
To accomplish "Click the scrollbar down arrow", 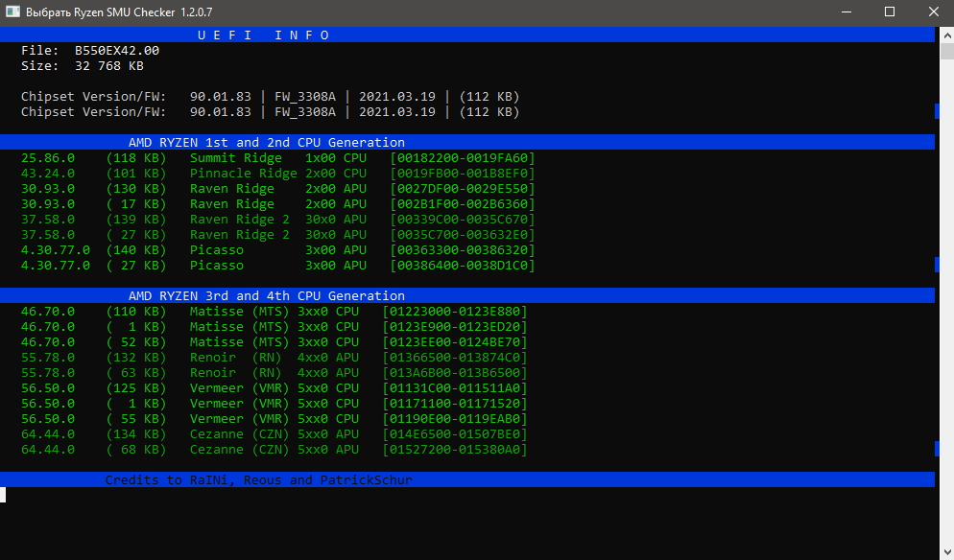I will tap(947, 552).
